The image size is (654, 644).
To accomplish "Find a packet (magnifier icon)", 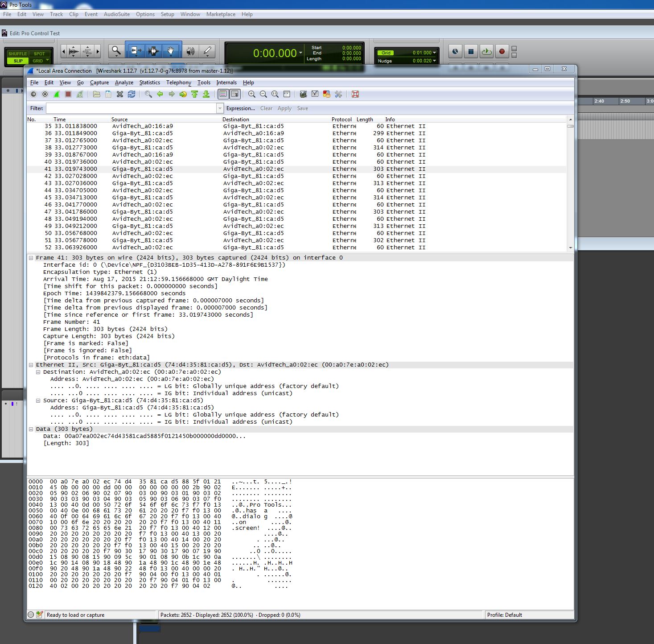I will pos(148,94).
